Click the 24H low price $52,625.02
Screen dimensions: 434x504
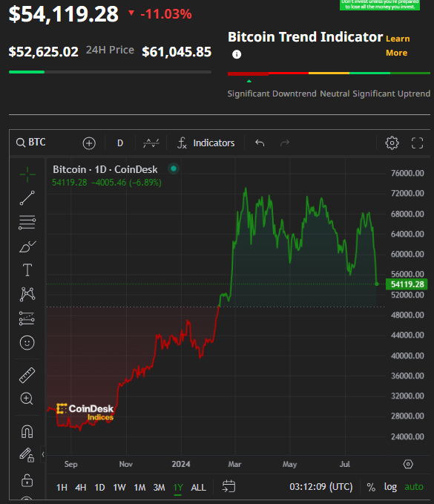[43, 51]
